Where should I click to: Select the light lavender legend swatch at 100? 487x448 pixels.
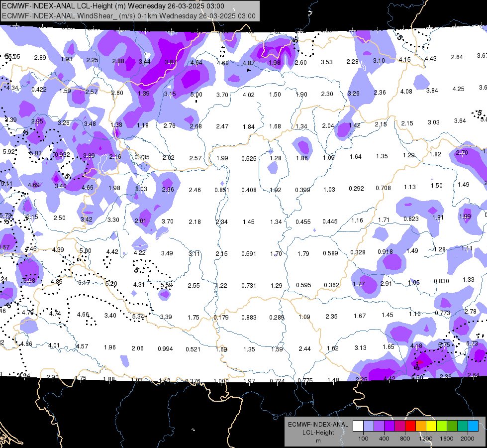(369, 426)
